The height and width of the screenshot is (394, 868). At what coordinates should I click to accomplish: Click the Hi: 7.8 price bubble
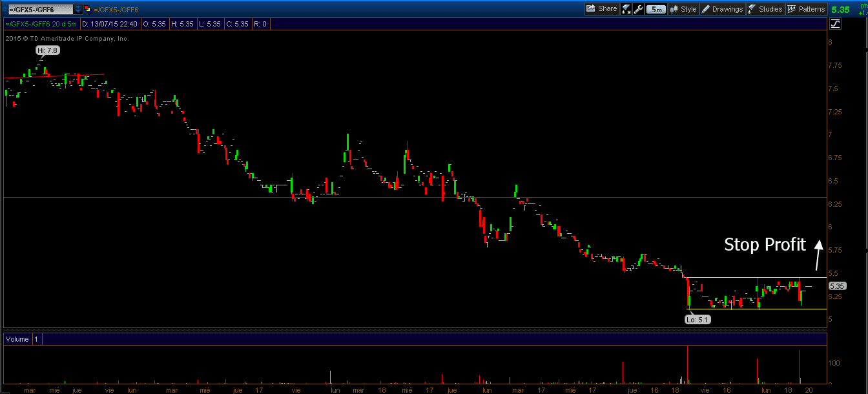47,50
